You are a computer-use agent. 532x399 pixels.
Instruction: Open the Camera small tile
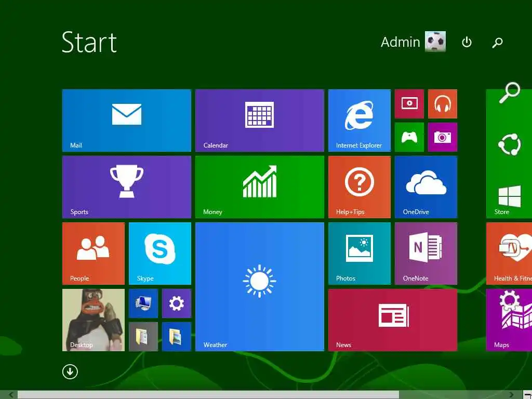tap(443, 137)
